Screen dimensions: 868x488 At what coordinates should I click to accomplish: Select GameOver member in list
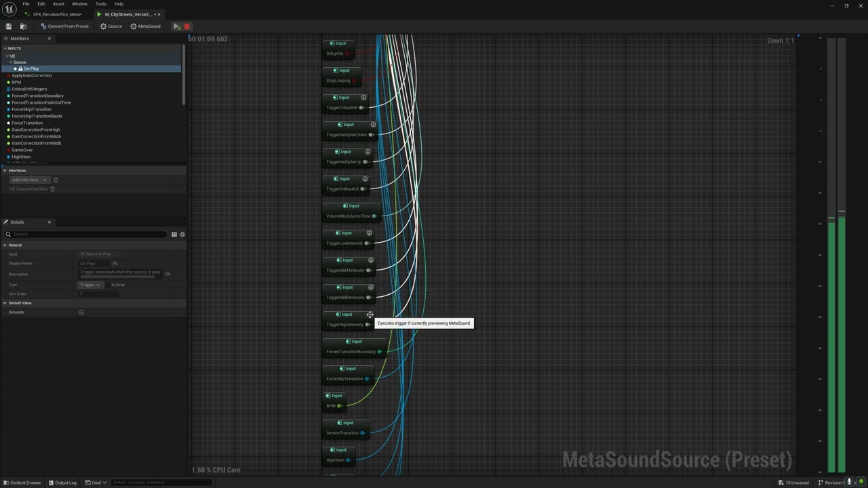coord(22,150)
